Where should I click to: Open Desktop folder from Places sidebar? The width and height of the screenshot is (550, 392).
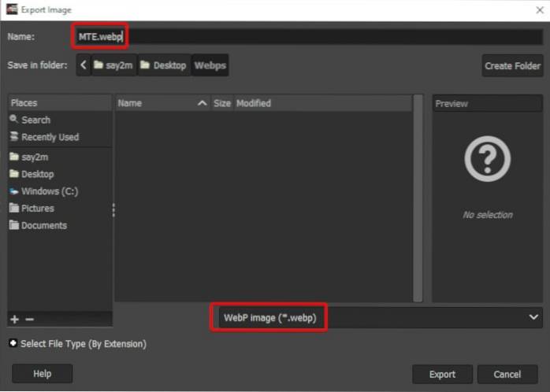point(37,174)
